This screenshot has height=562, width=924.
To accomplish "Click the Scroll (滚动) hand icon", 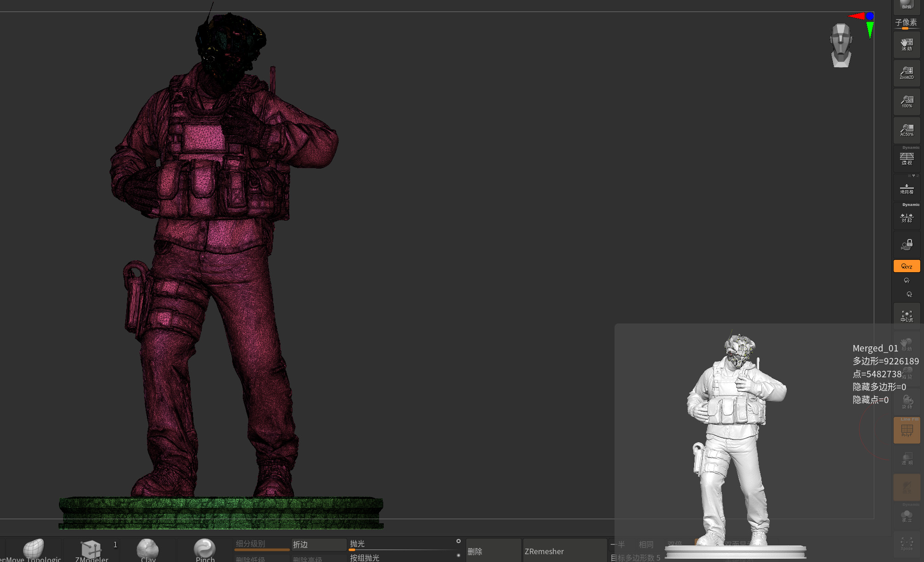I will point(906,45).
